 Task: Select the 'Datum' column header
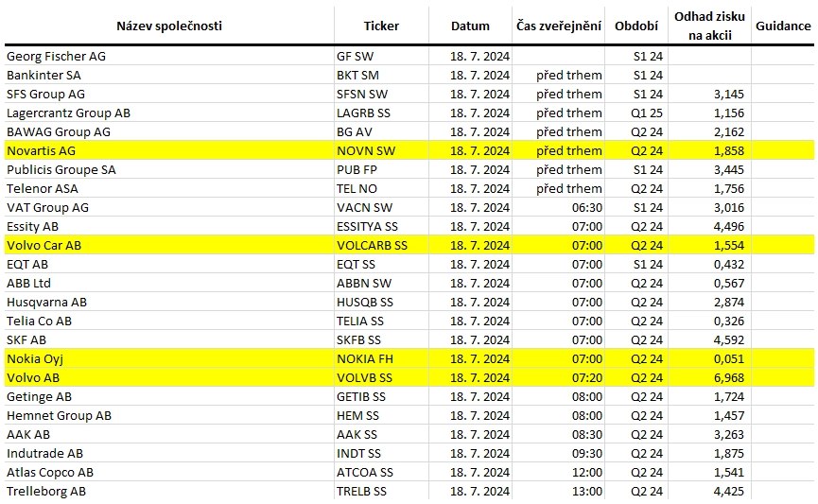(x=470, y=26)
